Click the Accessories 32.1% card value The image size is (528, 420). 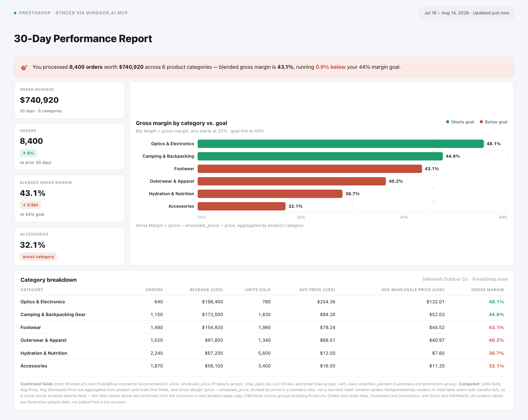(x=33, y=245)
